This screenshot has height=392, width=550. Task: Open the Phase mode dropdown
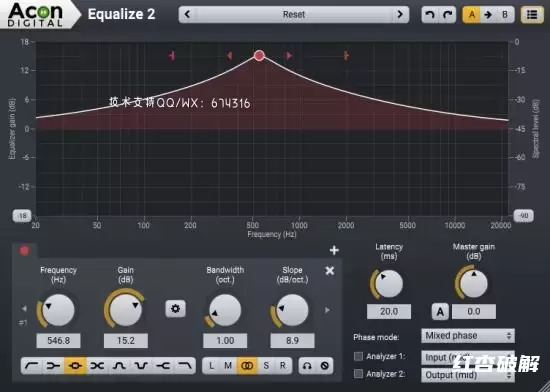point(468,336)
